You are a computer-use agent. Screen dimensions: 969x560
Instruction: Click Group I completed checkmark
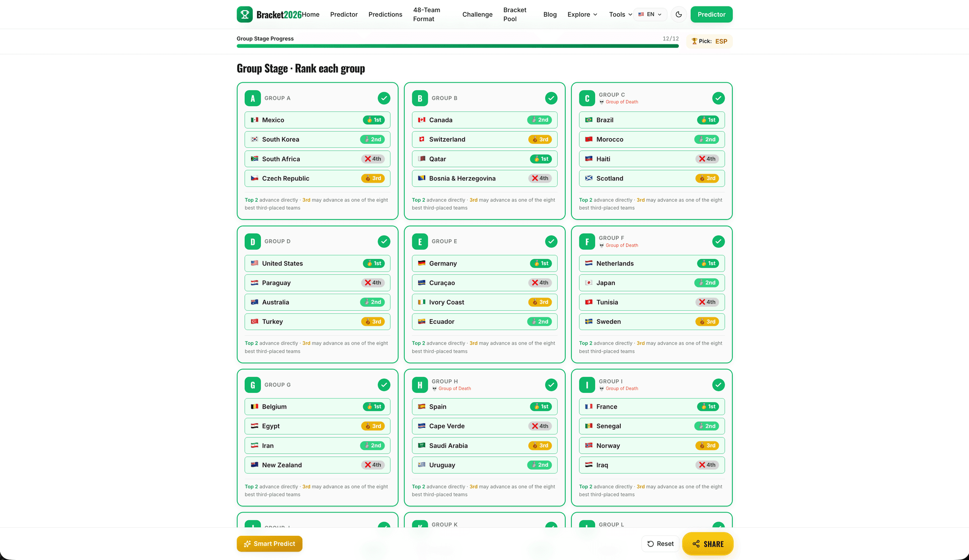[x=718, y=385]
